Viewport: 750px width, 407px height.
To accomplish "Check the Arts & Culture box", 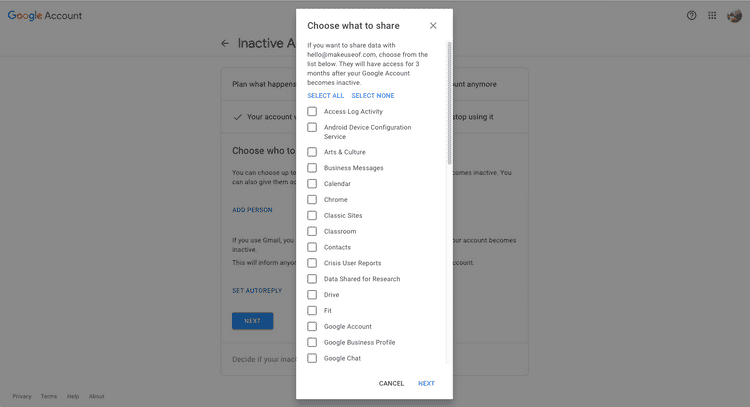I will point(312,152).
